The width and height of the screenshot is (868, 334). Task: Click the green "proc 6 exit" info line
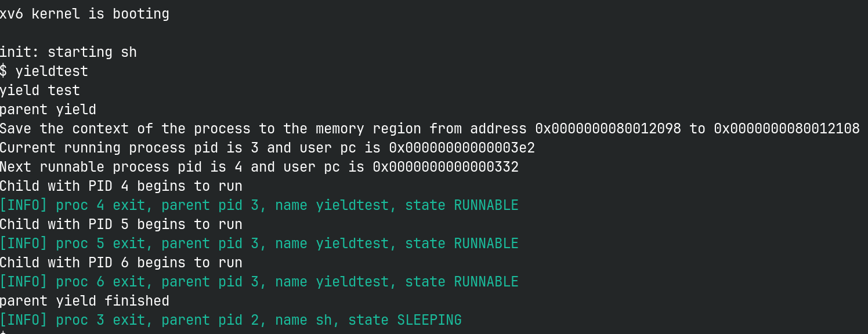[259, 282]
